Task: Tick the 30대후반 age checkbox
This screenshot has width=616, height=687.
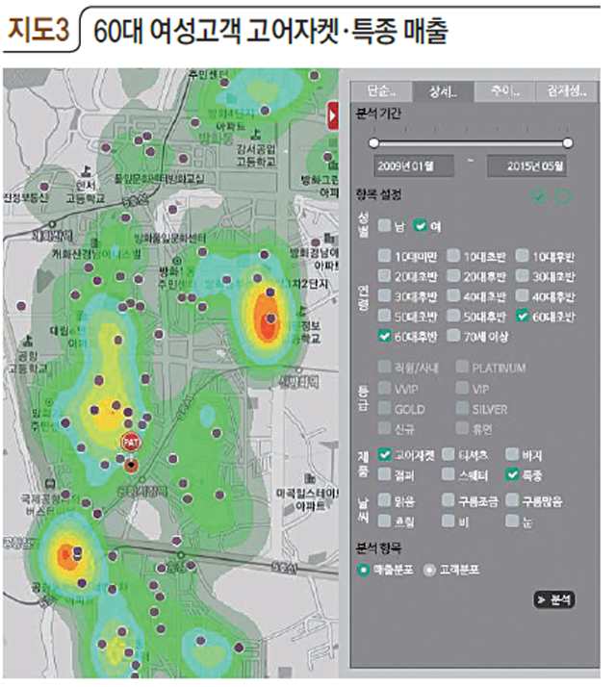Action: [384, 295]
